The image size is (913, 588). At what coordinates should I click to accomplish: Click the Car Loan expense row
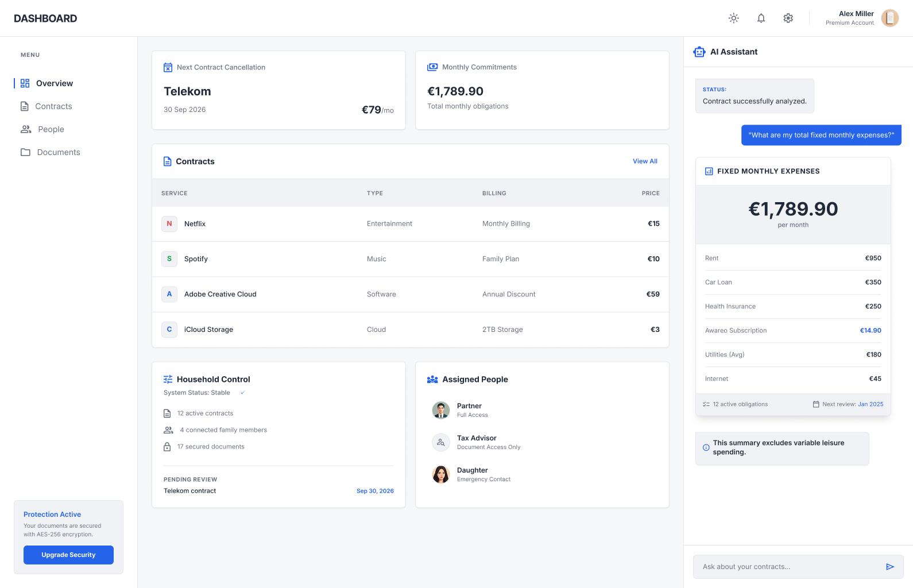[793, 283]
